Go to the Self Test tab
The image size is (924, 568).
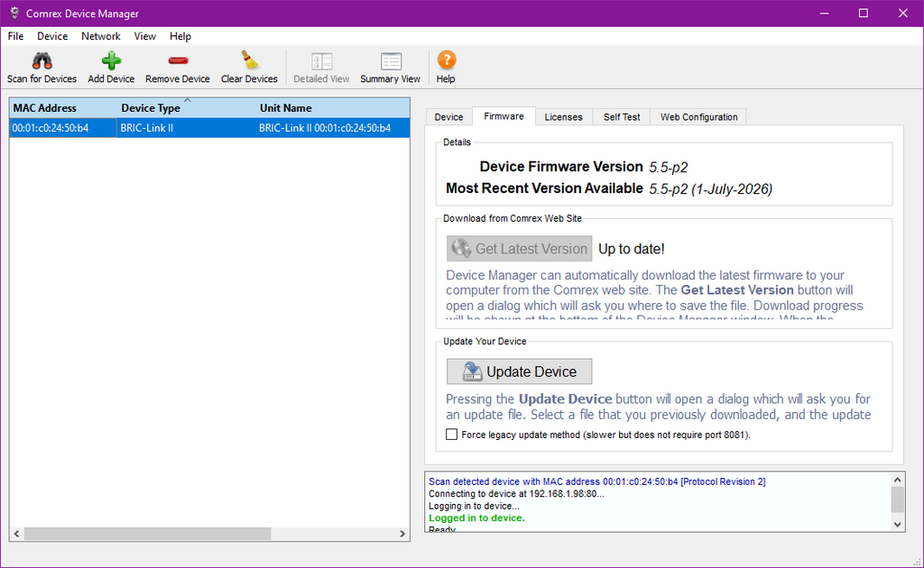tap(622, 117)
